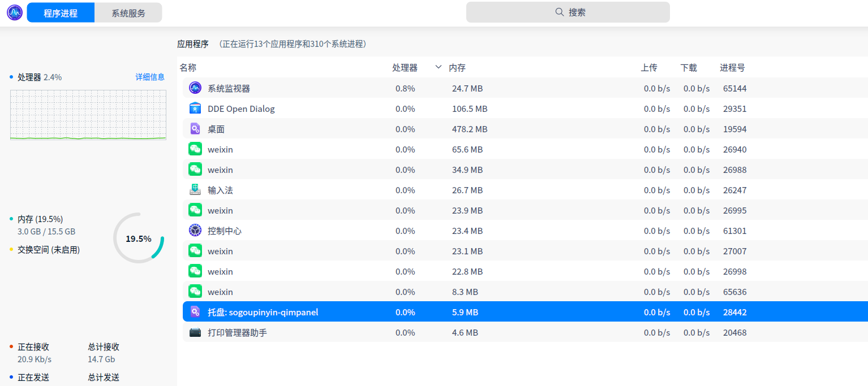Screen dimensions: 868x386
Task: Click the 搜索 search field
Action: coord(568,12)
